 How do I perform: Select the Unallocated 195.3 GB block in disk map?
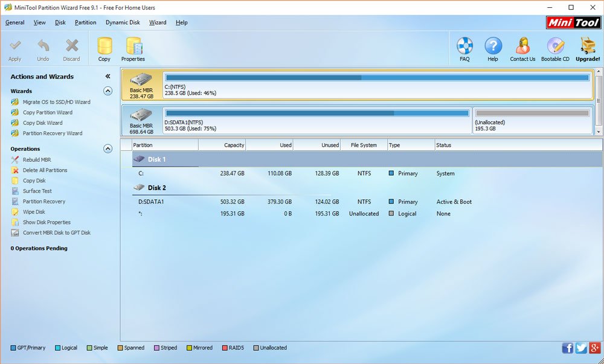click(x=533, y=121)
